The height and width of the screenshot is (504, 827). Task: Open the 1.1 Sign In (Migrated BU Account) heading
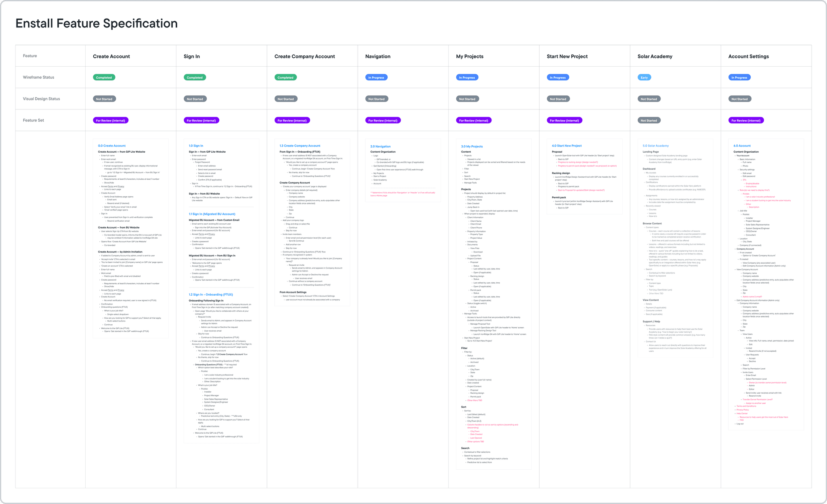212,214
